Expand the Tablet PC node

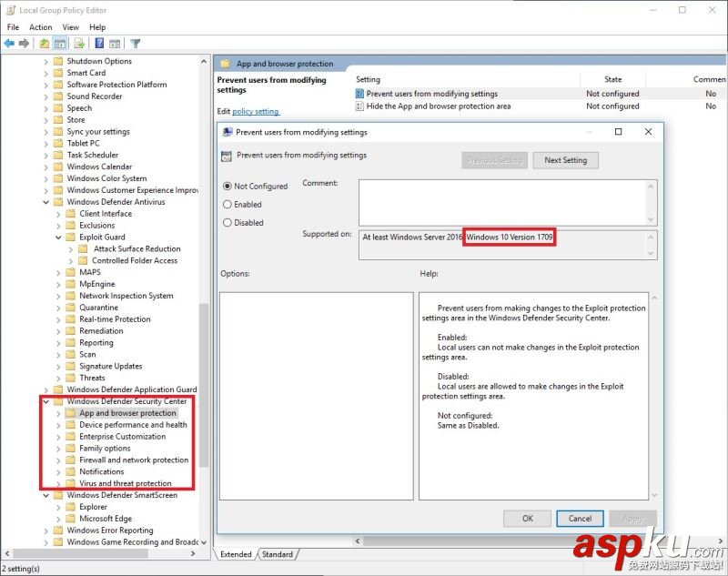tap(46, 144)
